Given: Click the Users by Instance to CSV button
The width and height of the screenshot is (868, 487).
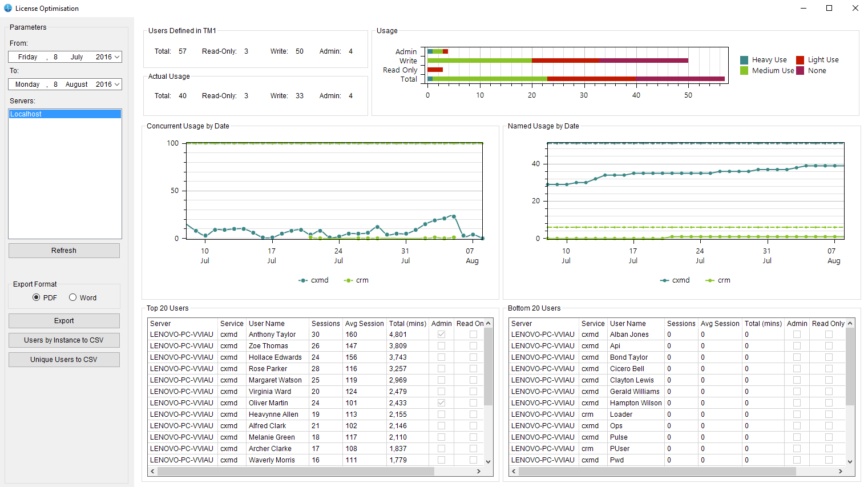Looking at the screenshot, I should click(64, 340).
